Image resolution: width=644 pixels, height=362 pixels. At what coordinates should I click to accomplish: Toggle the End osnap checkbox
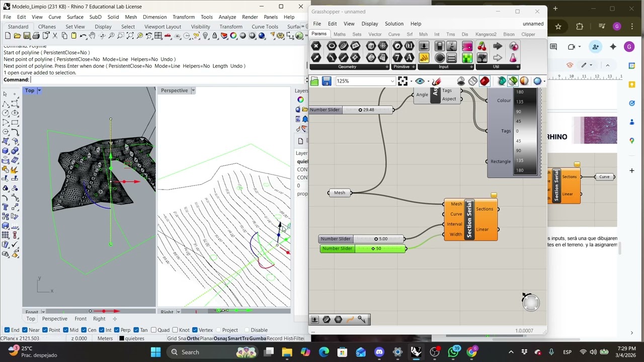pyautogui.click(x=7, y=330)
